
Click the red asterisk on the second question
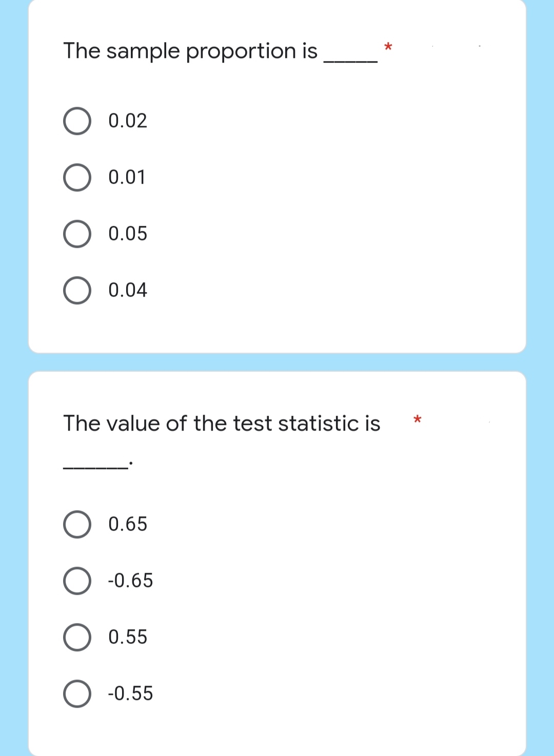coord(417,420)
